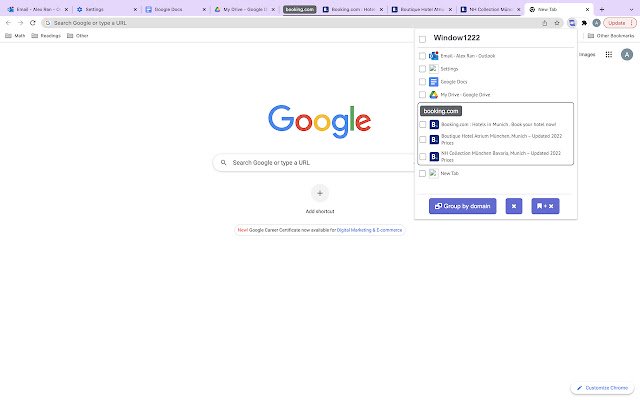Close the Settings browser tab
640x400 pixels.
135,9
